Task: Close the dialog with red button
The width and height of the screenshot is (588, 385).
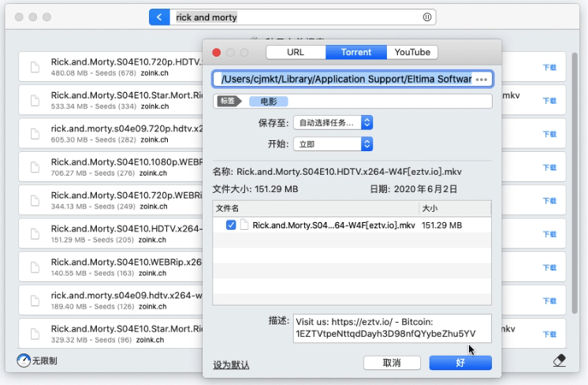Action: tap(217, 53)
